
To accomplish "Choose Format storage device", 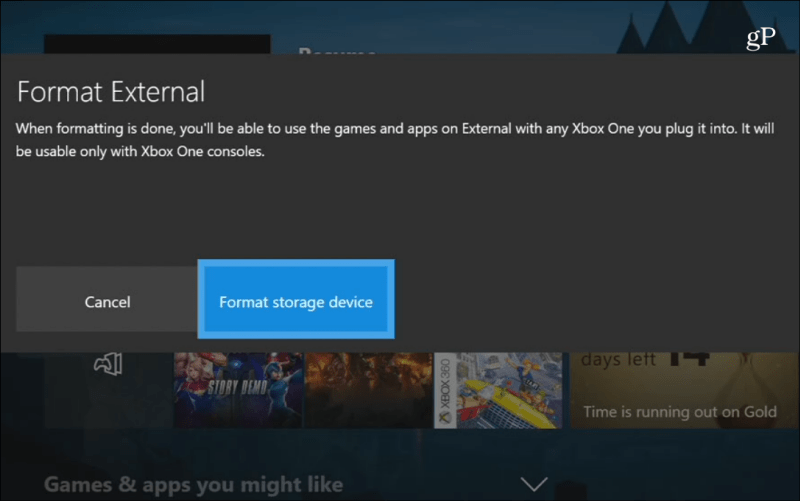I will click(296, 299).
